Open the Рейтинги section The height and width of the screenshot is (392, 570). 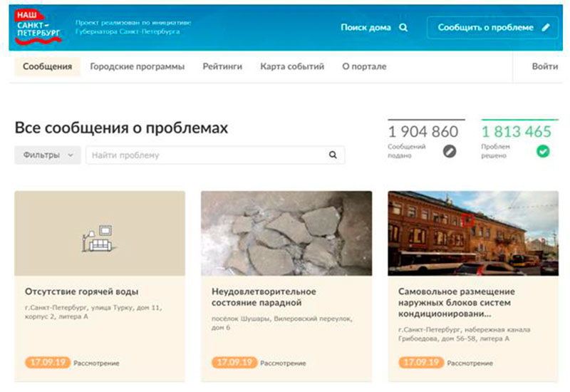[222, 66]
